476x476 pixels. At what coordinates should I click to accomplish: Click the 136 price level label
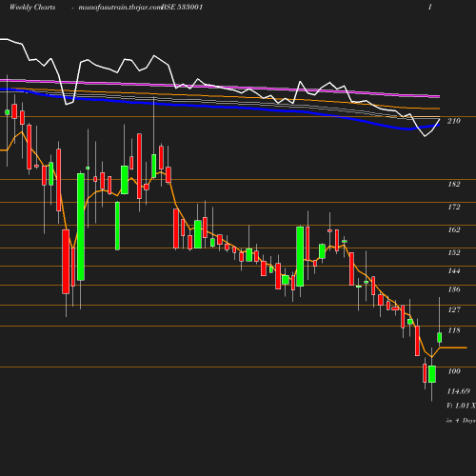click(454, 289)
